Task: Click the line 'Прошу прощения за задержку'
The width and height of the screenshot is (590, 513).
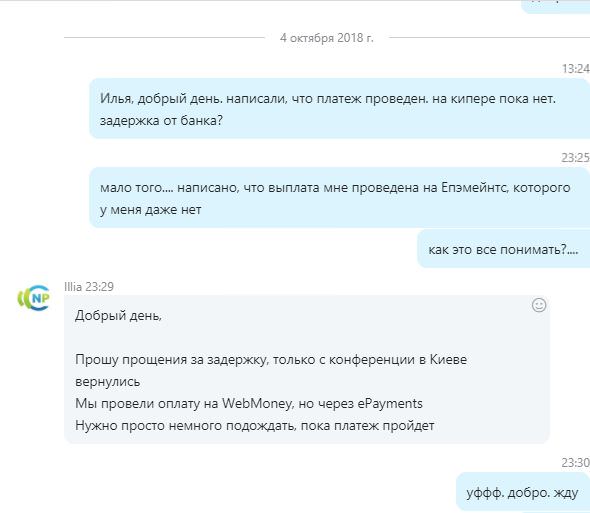Action: tap(271, 370)
